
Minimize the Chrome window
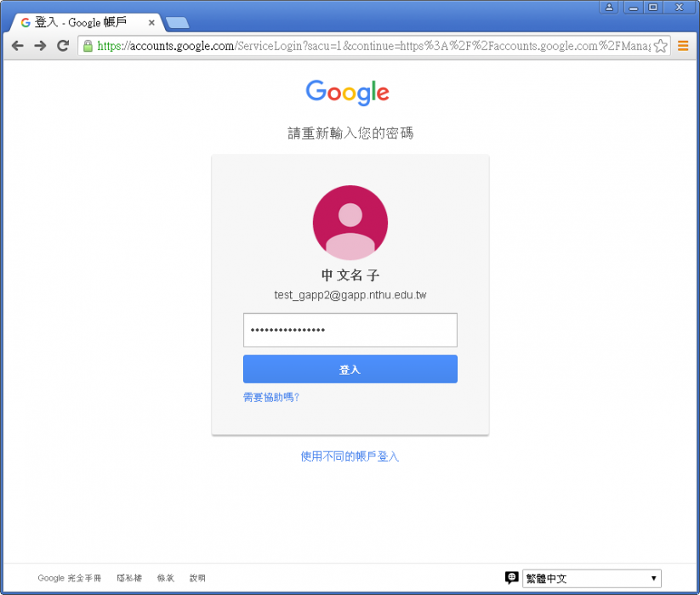(633, 7)
